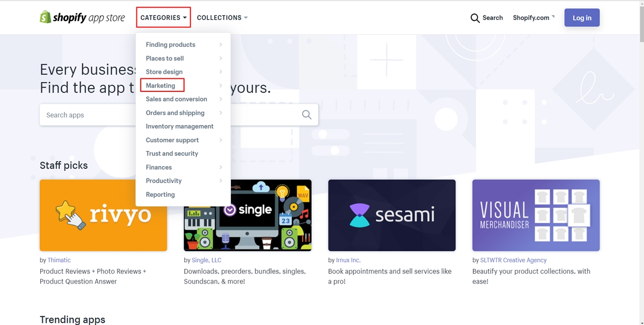Expand the Marketing submenu arrow

pos(221,85)
